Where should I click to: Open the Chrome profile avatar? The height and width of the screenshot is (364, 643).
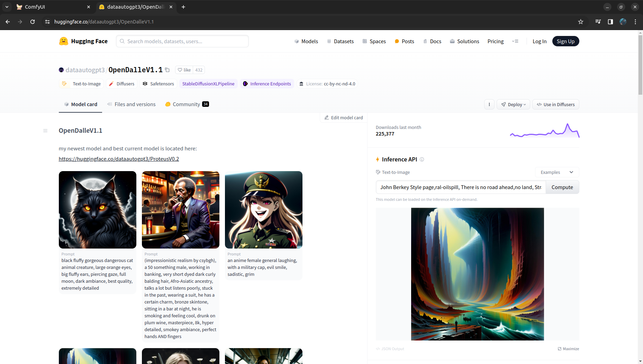(x=623, y=22)
